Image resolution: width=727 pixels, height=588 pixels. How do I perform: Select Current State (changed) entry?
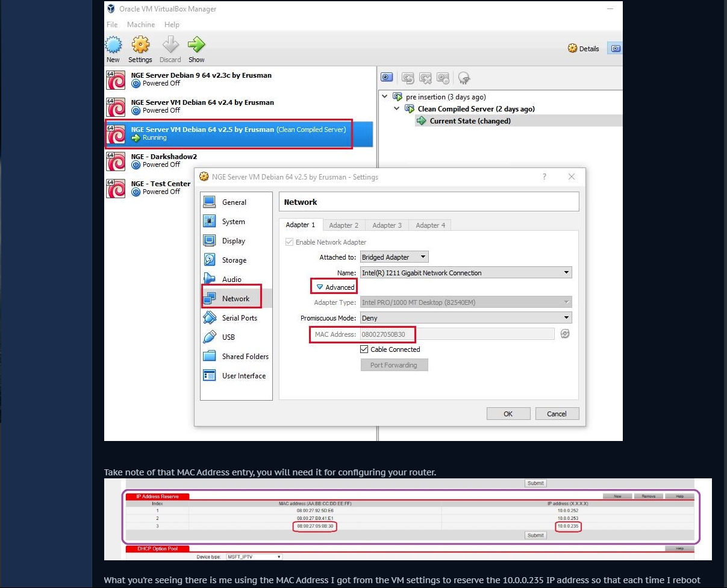click(470, 120)
